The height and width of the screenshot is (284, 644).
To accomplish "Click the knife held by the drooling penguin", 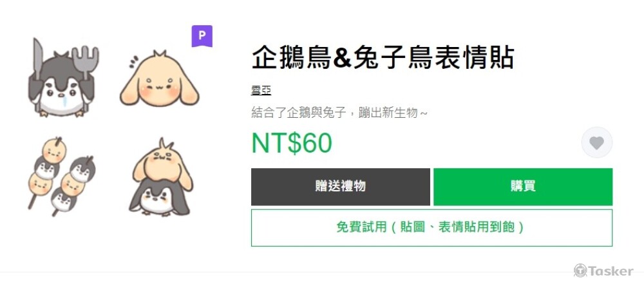I will point(37,60).
